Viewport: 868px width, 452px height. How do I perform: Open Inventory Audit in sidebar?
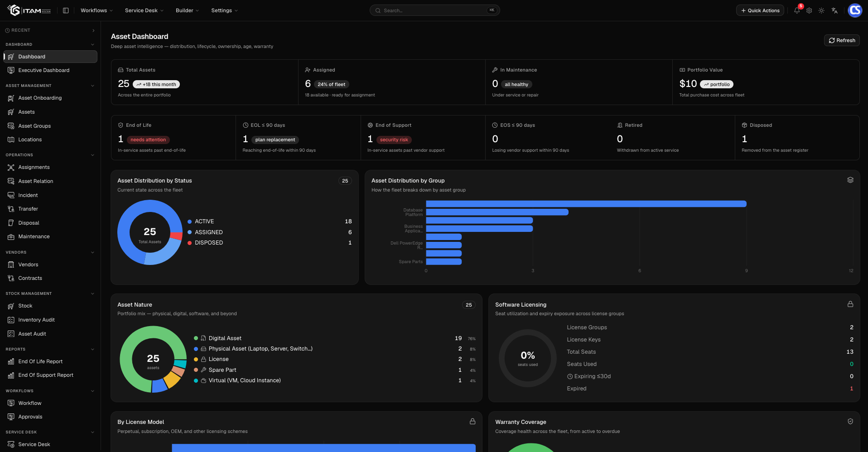click(50, 320)
